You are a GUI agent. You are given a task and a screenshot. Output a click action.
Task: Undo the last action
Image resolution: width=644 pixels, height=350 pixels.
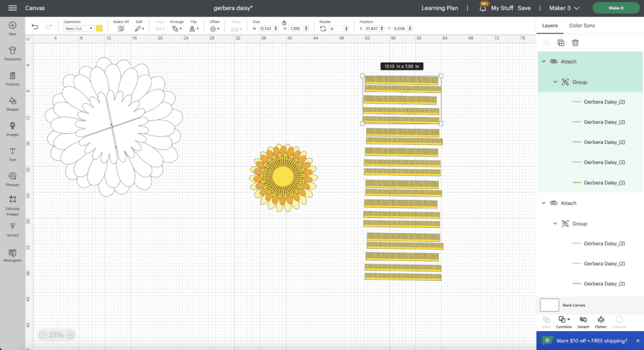pyautogui.click(x=35, y=27)
